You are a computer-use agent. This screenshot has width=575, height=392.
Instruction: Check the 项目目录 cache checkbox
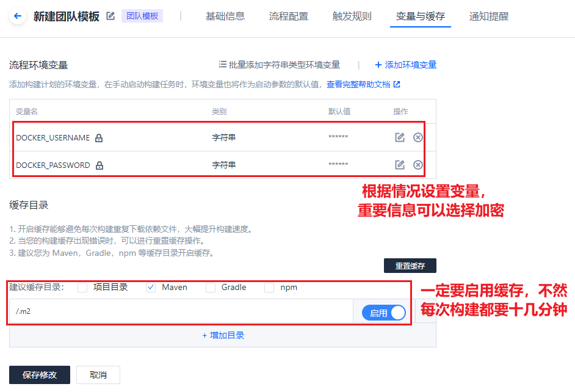(x=82, y=288)
